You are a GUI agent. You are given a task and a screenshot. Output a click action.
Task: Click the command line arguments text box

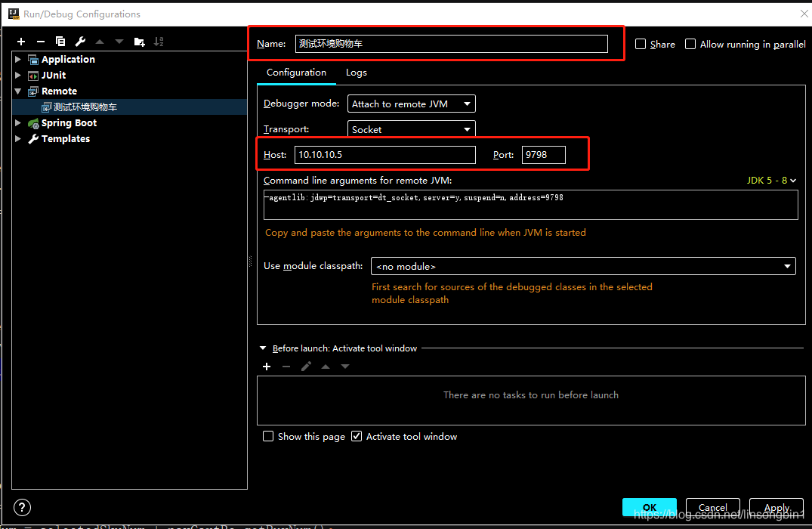[x=530, y=205]
